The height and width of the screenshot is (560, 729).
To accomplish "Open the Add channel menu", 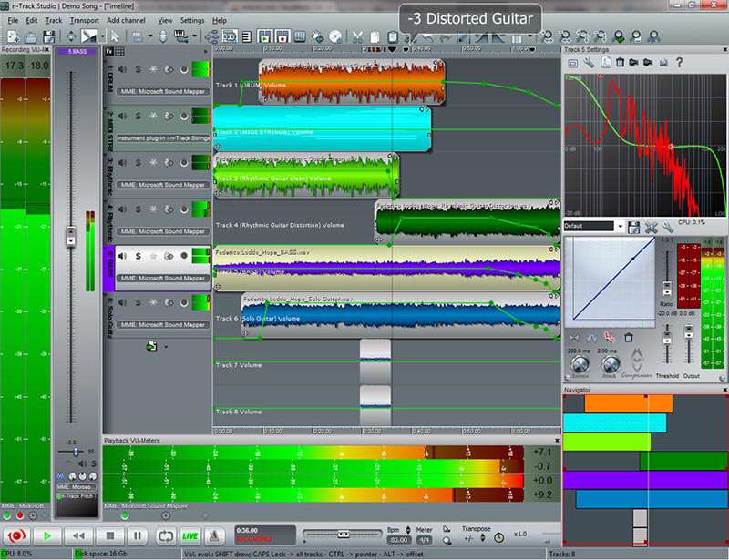I will [x=126, y=20].
